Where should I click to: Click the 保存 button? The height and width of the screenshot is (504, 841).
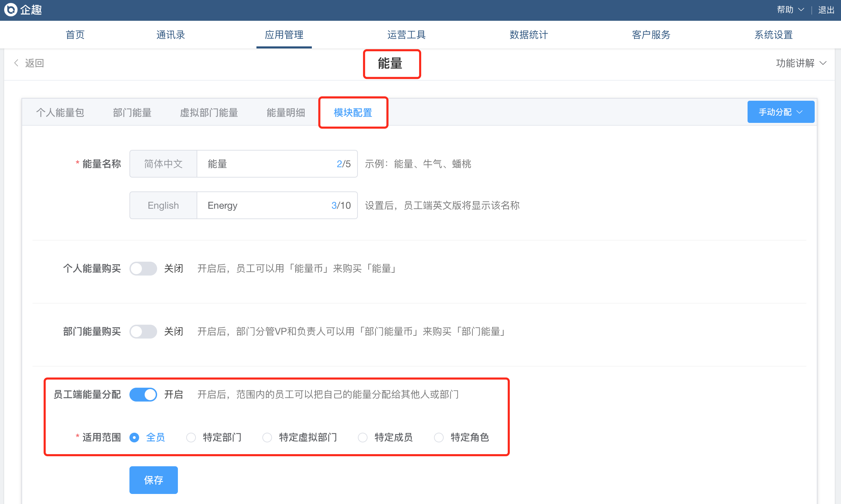click(153, 480)
